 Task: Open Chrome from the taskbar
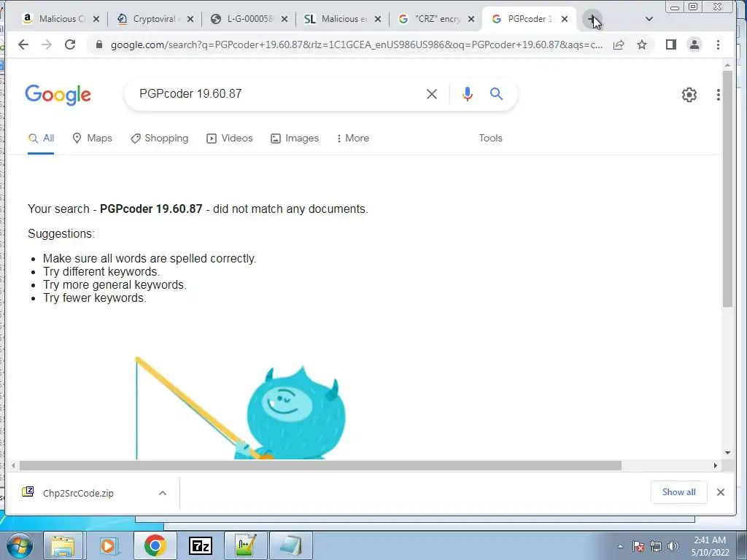[155, 545]
